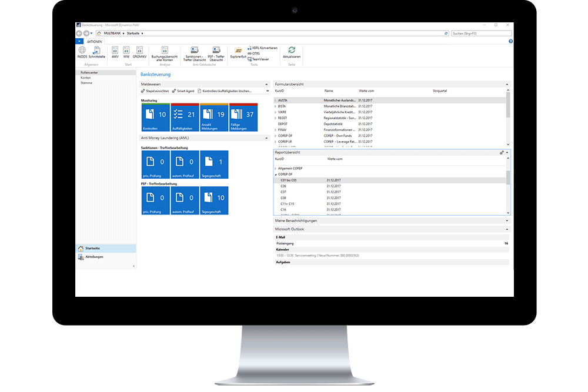
Task: Collapse the COREP OF tree in Reportübersicht
Action: [x=276, y=175]
